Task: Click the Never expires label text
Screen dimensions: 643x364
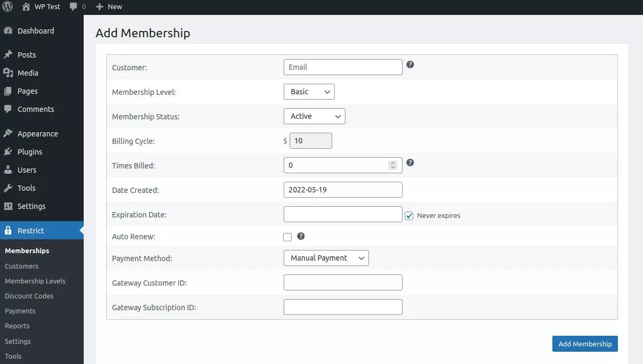Action: tap(439, 216)
